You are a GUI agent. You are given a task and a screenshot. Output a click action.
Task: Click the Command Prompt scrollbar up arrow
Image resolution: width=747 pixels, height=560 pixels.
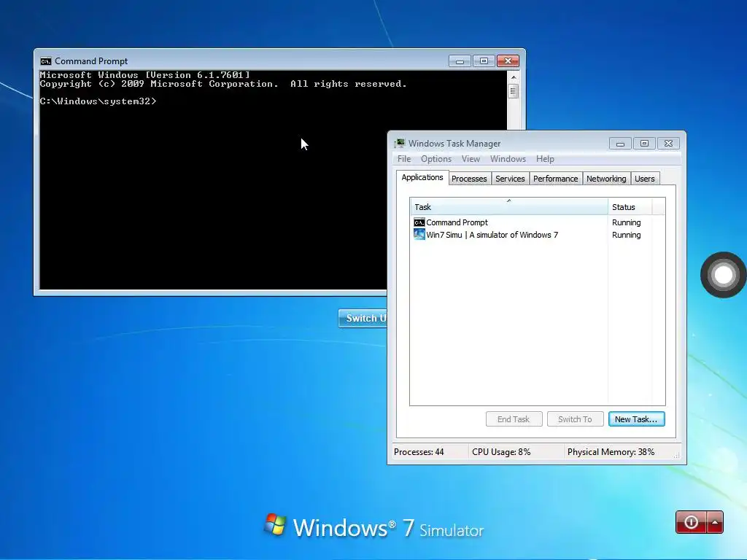pyautogui.click(x=513, y=77)
